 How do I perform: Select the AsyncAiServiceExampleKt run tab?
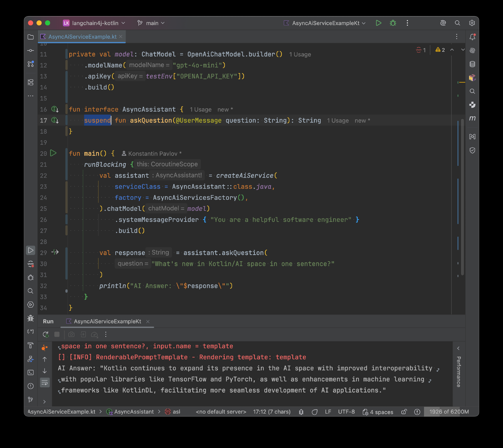(107, 321)
